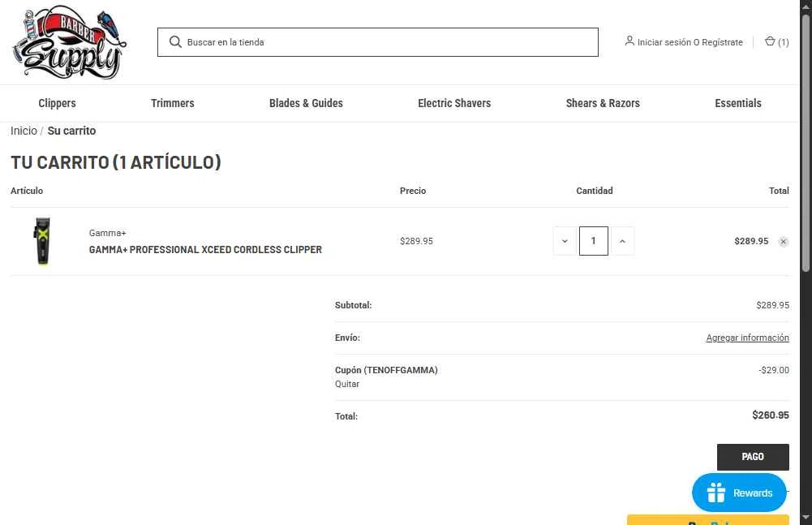Click the user account icon

pos(629,41)
